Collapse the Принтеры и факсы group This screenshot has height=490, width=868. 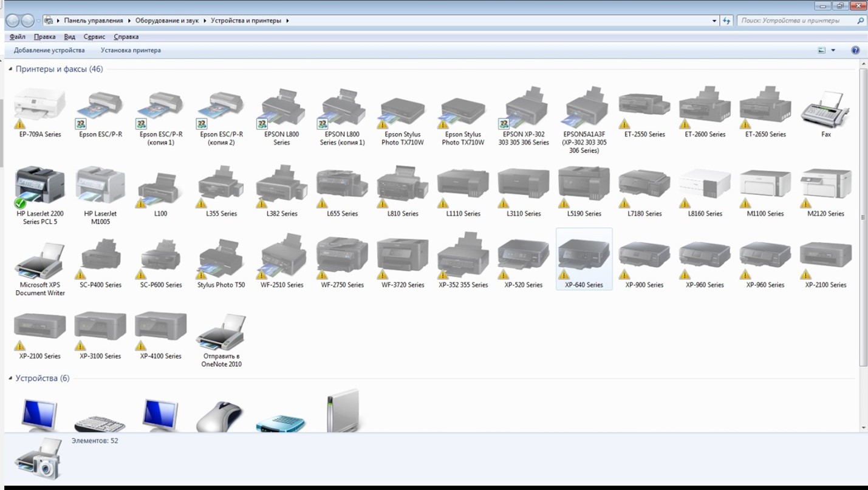[x=10, y=69]
